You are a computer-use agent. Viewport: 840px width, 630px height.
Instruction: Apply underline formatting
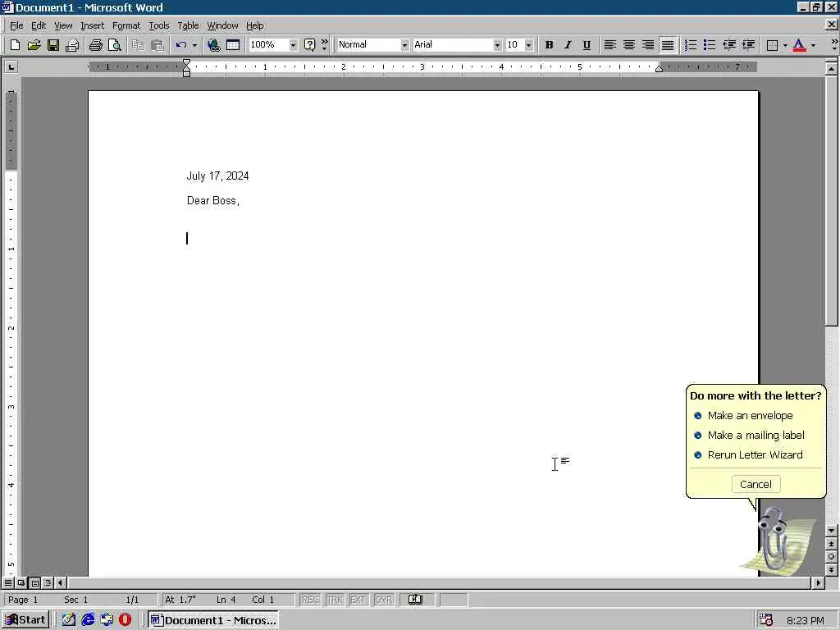[587, 45]
